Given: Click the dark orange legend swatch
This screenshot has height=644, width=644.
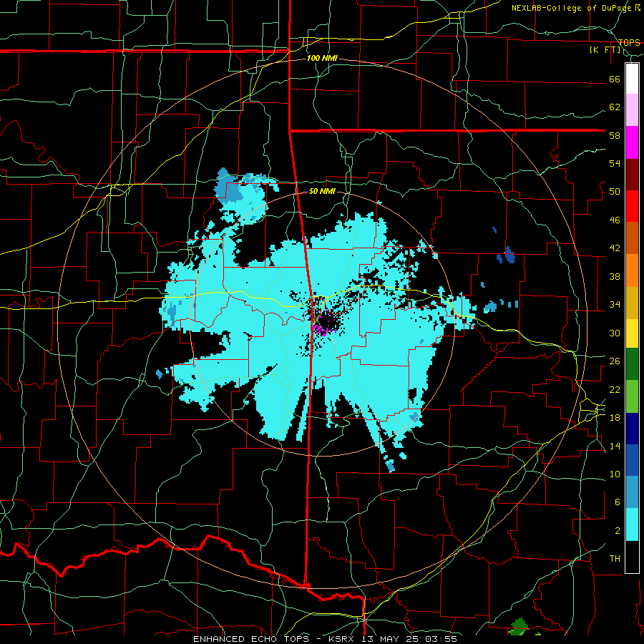Looking at the screenshot, I should 632,238.
